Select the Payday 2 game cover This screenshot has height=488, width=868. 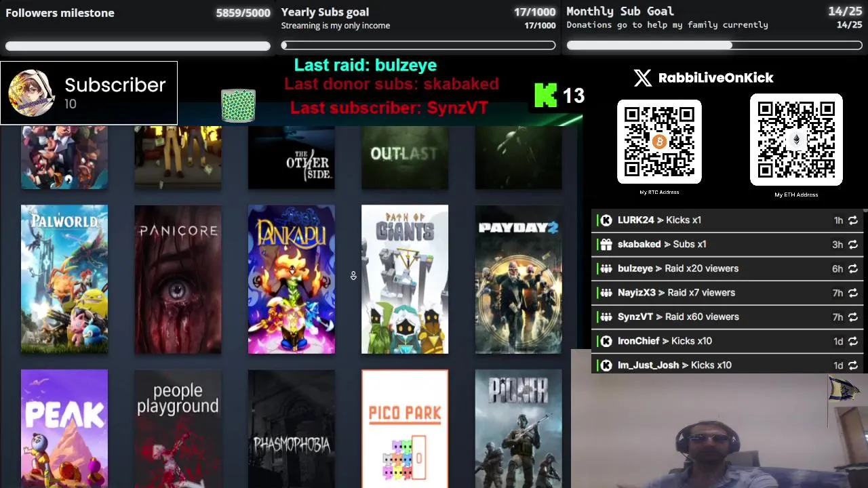(x=519, y=279)
